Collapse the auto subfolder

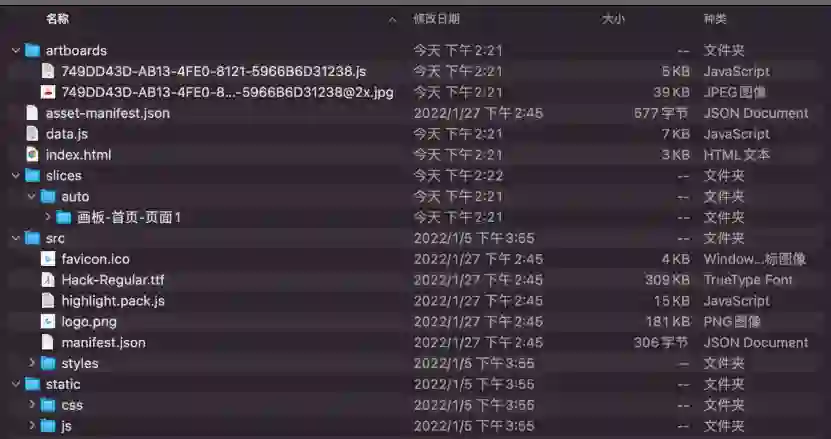[32, 196]
